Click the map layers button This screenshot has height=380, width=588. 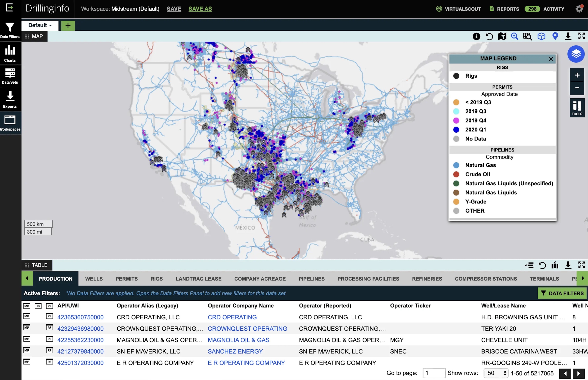[576, 54]
